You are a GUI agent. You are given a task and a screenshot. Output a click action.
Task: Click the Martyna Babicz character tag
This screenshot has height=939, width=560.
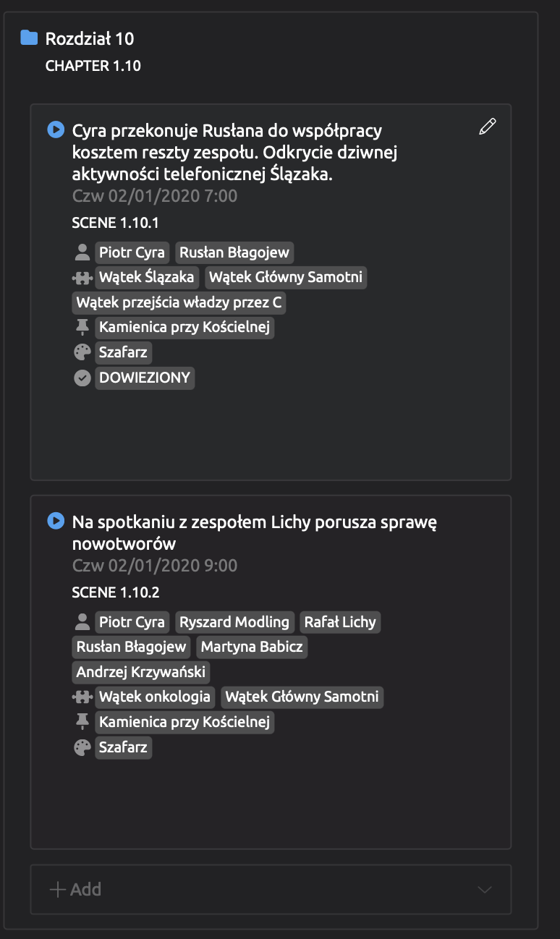[x=252, y=647]
